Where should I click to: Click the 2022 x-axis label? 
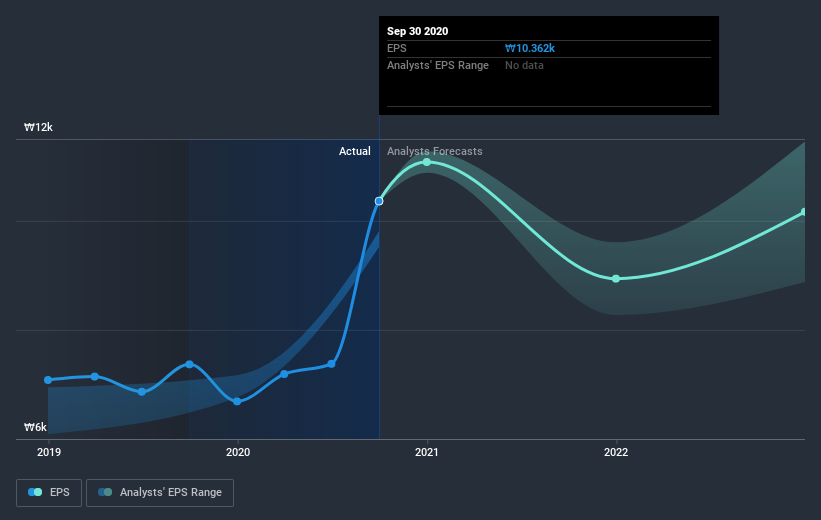point(616,452)
